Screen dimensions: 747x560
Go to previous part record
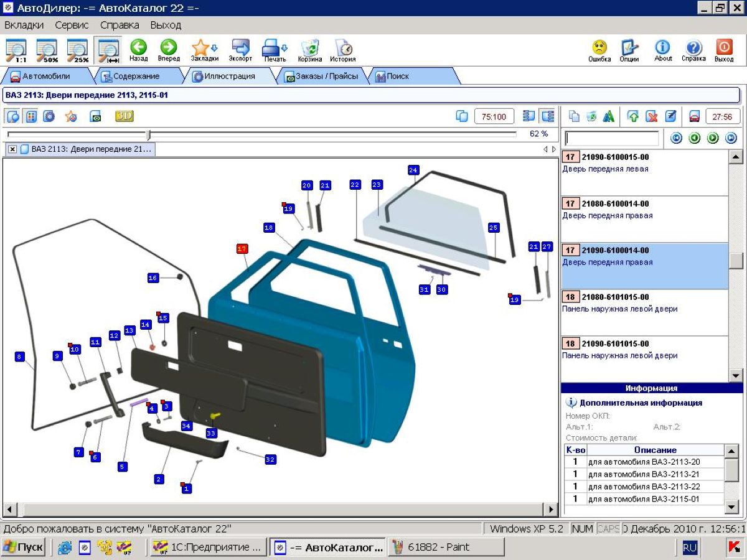(695, 138)
